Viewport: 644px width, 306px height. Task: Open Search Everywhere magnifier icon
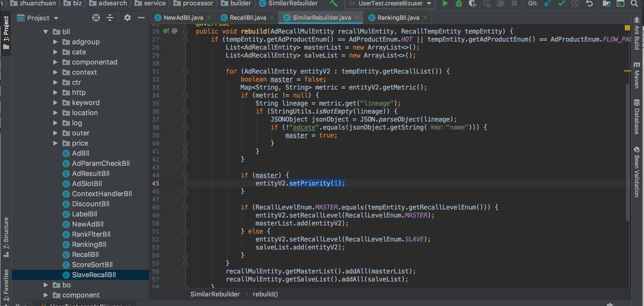point(634,3)
